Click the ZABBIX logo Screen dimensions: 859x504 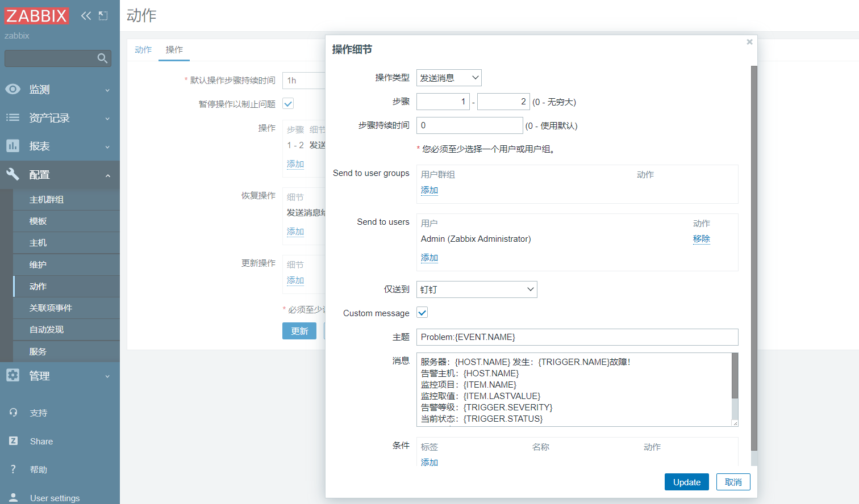click(37, 16)
